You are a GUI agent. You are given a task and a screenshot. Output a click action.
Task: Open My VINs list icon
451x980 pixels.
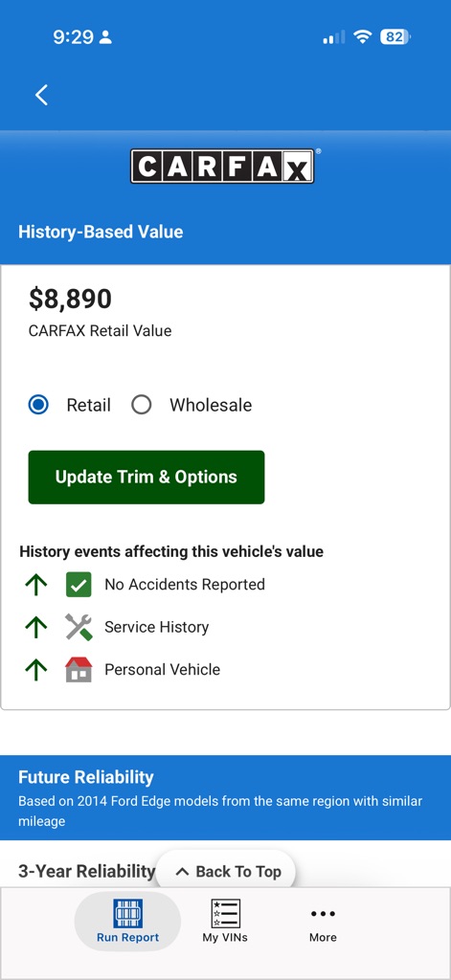click(x=225, y=914)
